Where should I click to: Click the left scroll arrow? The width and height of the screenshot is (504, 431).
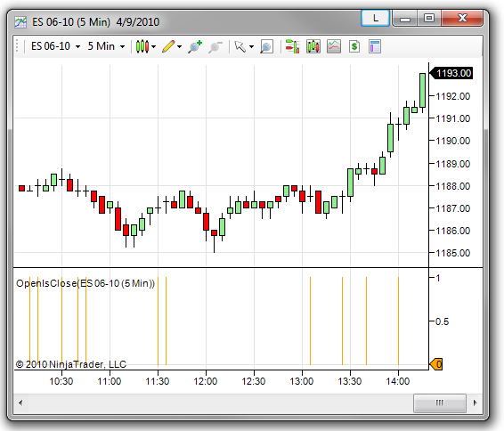click(x=20, y=403)
